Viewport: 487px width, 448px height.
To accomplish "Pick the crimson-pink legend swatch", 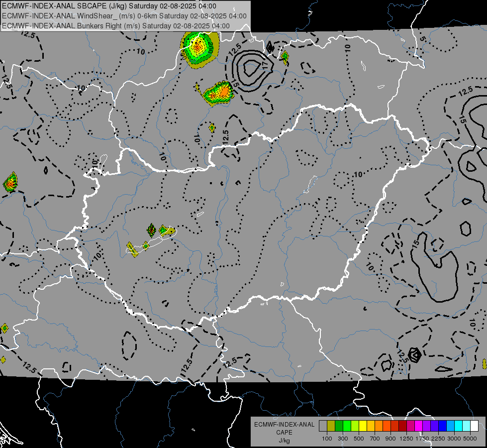I will point(410,426).
